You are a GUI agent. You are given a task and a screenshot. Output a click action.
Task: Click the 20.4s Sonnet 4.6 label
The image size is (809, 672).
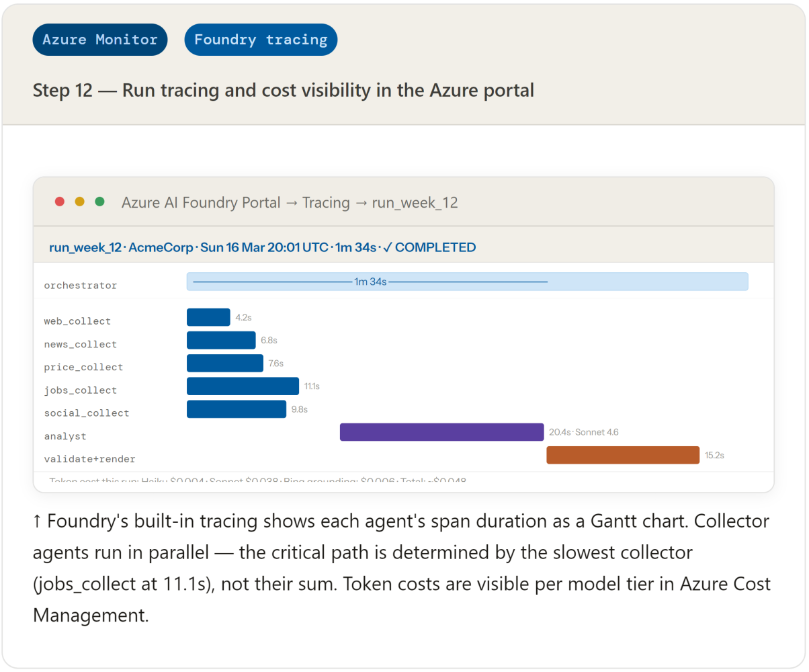[584, 432]
